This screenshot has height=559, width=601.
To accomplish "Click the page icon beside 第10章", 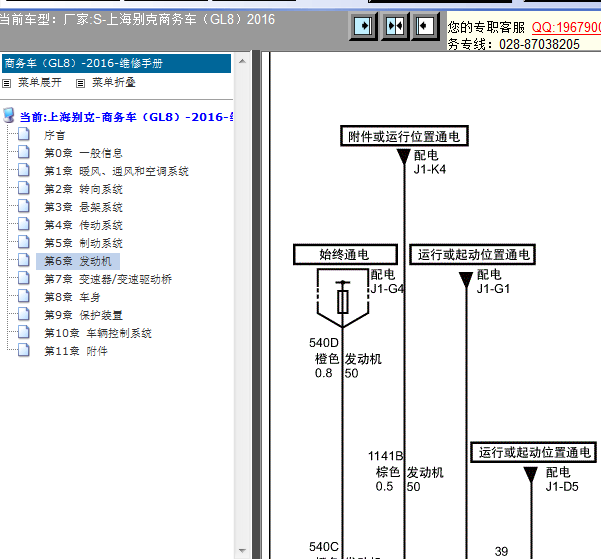I will [x=24, y=332].
